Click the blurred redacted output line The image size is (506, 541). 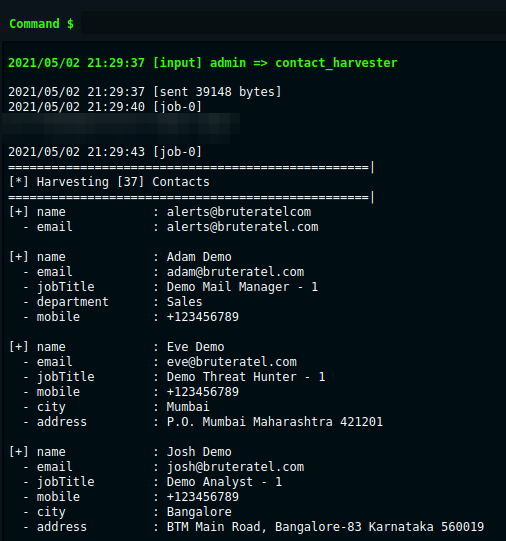coord(121,128)
